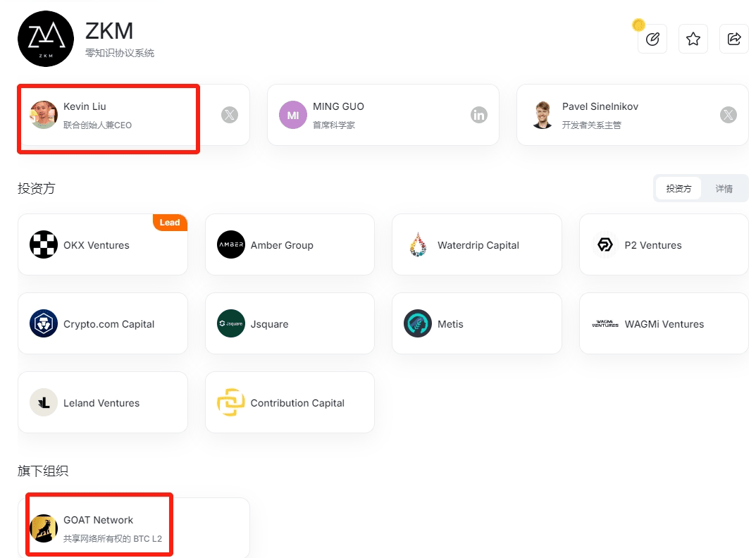Open the Leland Ventures investor name
This screenshot has height=558, width=756.
(x=101, y=403)
